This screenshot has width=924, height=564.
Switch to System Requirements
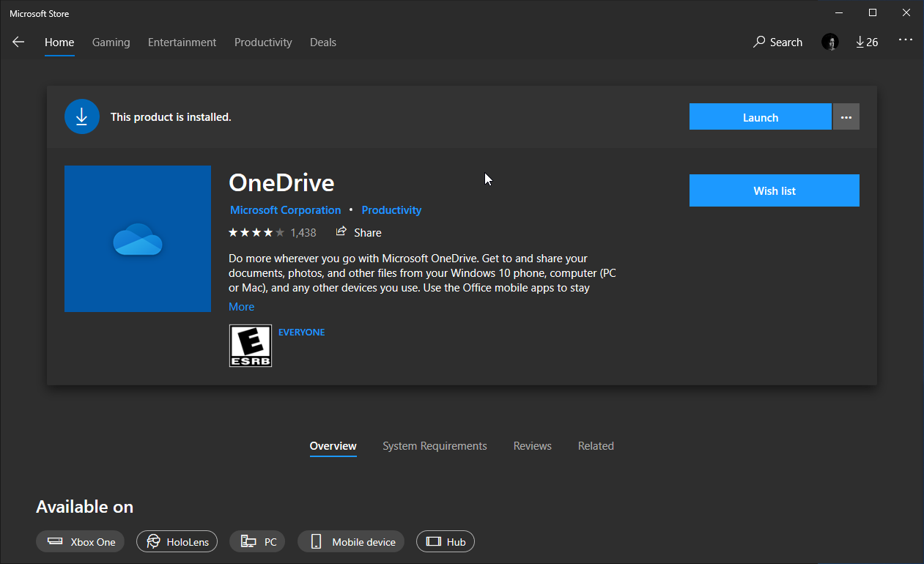[435, 445]
